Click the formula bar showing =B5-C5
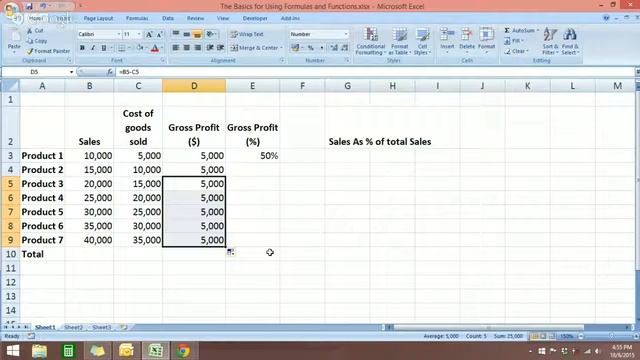This screenshot has height=360, width=640. (x=376, y=72)
